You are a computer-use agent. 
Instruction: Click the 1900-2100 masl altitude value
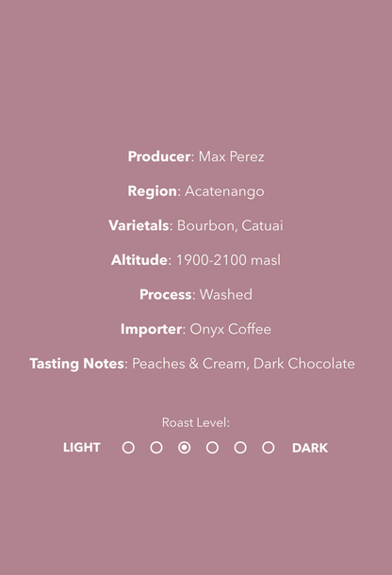(228, 260)
